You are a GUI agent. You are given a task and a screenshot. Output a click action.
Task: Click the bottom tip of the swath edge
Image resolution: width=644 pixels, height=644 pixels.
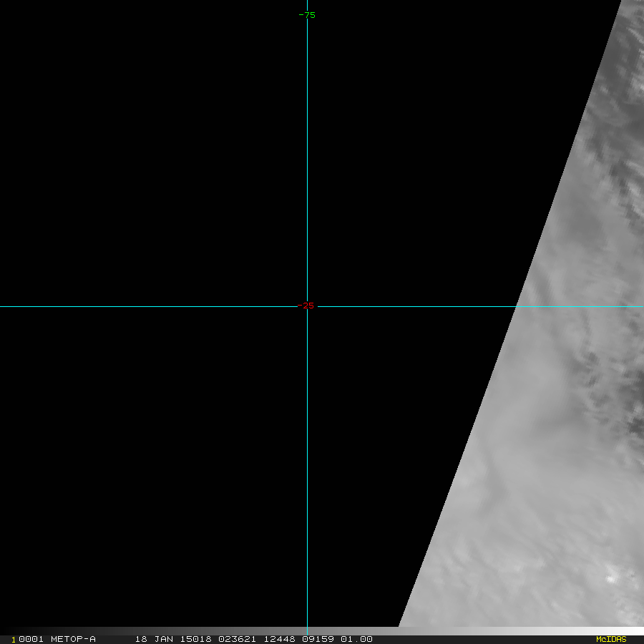(399, 625)
